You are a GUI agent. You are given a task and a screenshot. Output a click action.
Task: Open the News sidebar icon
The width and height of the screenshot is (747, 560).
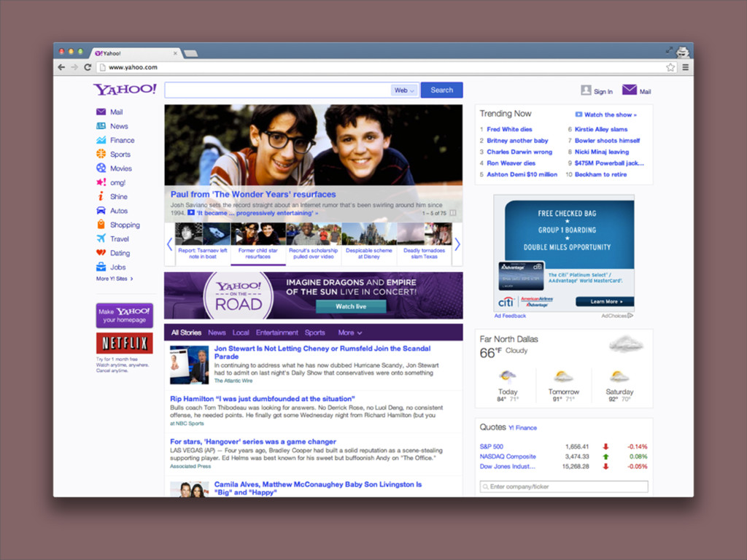pyautogui.click(x=101, y=126)
